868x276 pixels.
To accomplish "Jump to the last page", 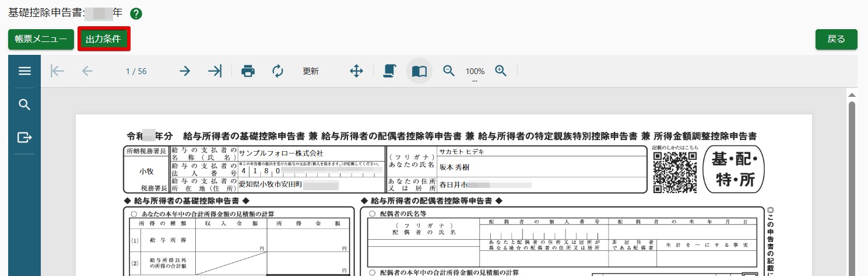I will point(215,71).
